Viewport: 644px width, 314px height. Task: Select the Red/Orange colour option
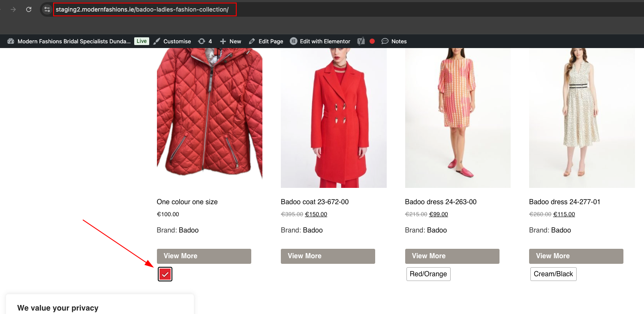(428, 274)
